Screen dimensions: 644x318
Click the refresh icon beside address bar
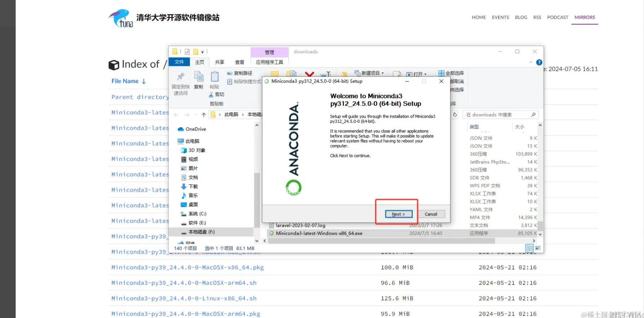[455, 115]
